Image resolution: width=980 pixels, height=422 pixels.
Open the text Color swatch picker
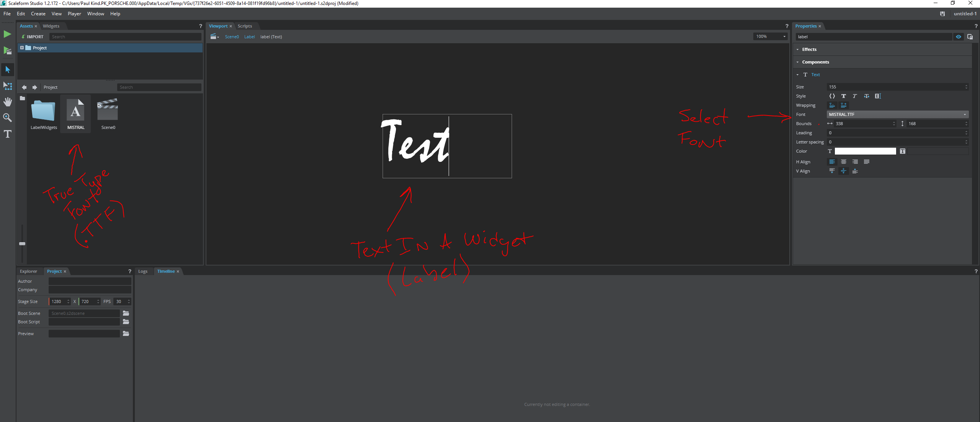pos(866,151)
